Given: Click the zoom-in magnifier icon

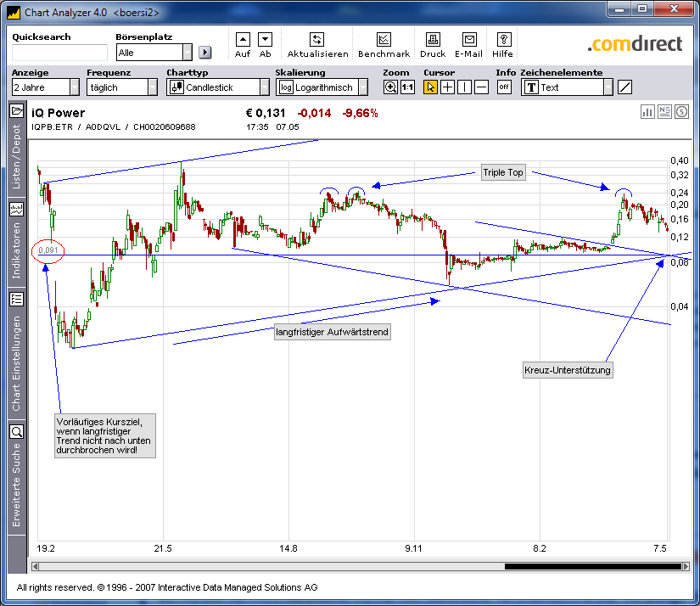Looking at the screenshot, I should click(x=390, y=87).
